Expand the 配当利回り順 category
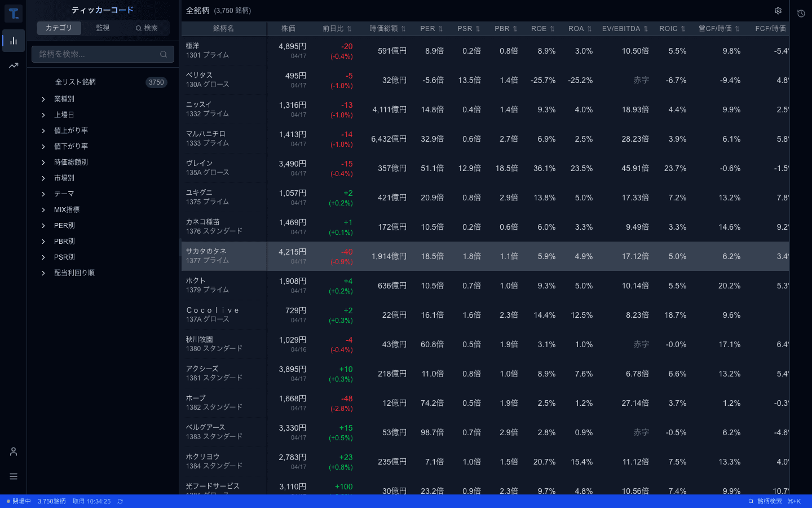Viewport: 812px width, 508px height. tap(43, 273)
